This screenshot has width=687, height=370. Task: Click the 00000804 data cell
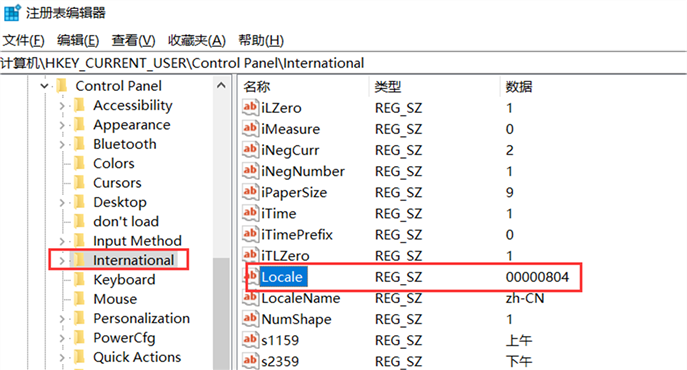coord(537,277)
